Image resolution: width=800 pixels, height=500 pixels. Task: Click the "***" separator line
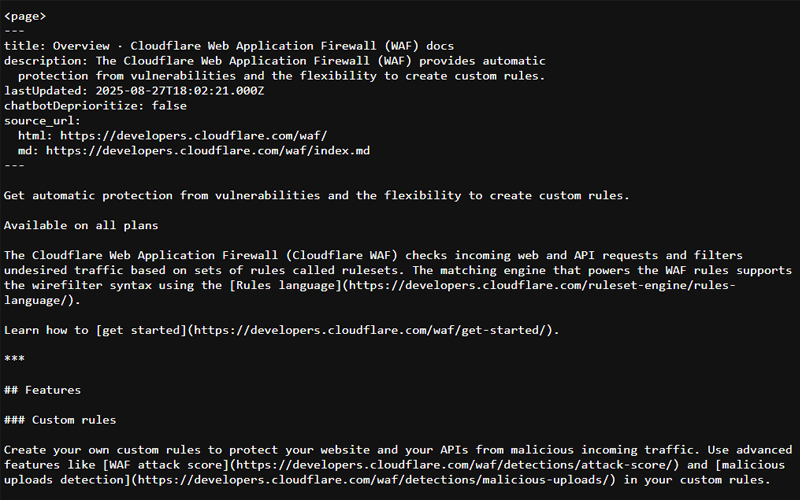tap(14, 360)
